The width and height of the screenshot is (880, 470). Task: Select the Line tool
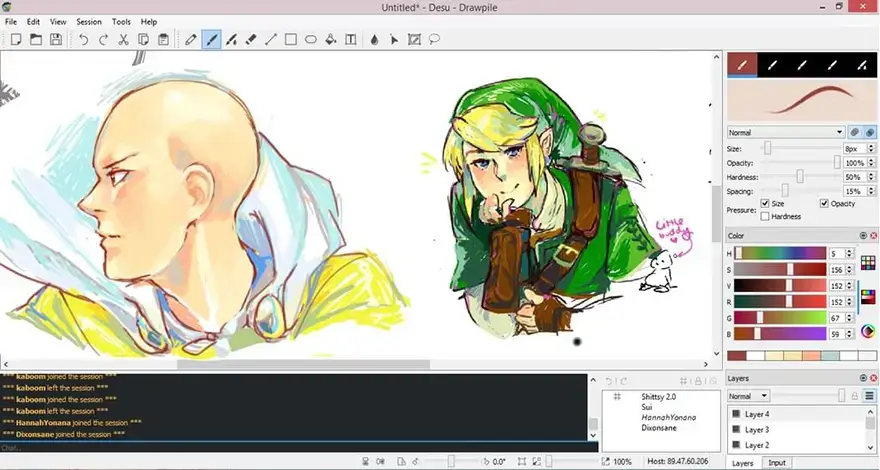click(x=271, y=39)
